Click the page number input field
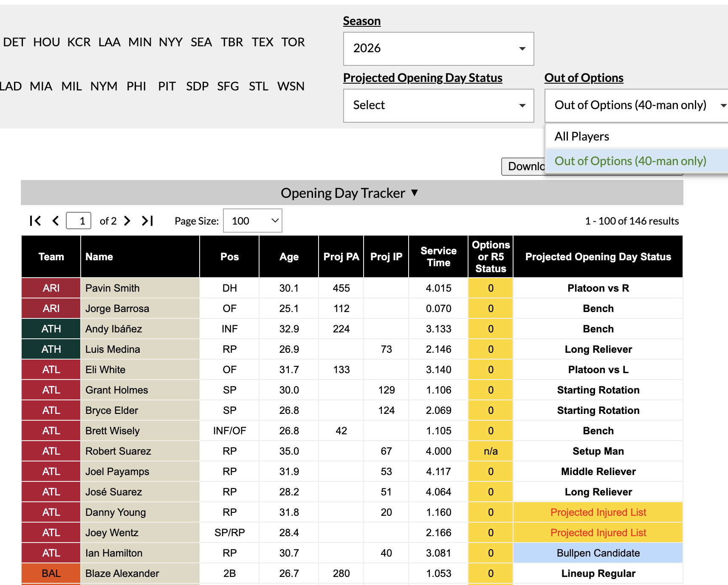The height and width of the screenshot is (585, 728). click(x=79, y=221)
